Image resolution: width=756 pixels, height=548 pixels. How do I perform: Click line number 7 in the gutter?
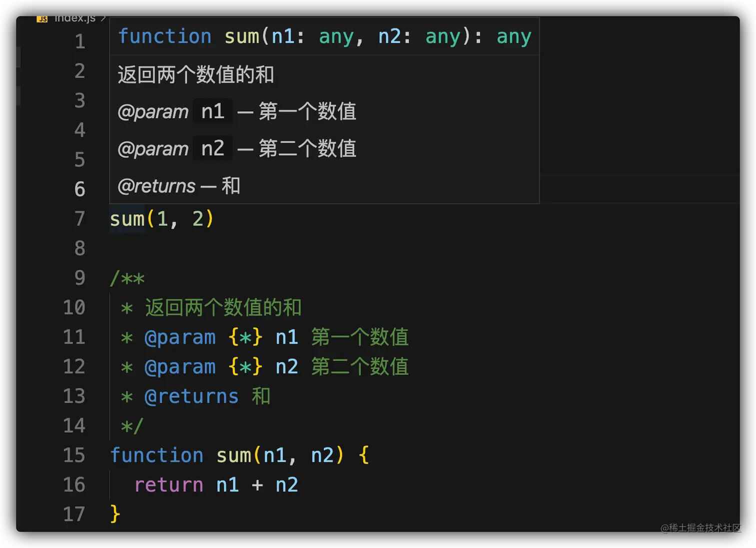[79, 219]
